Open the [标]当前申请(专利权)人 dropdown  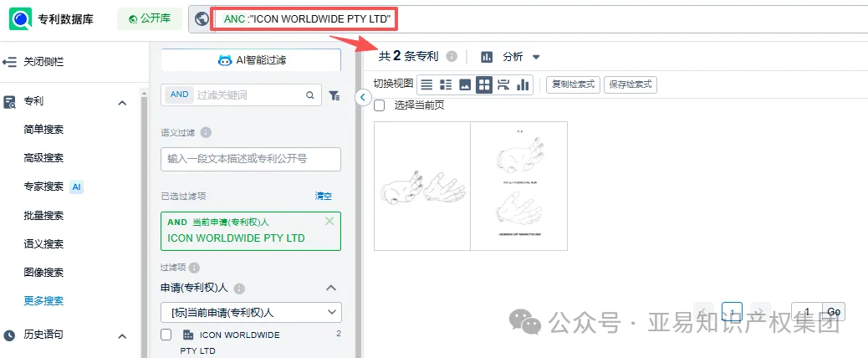[252, 312]
